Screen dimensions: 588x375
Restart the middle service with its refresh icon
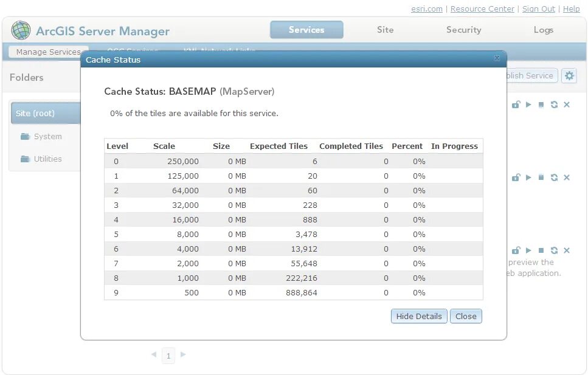[554, 177]
